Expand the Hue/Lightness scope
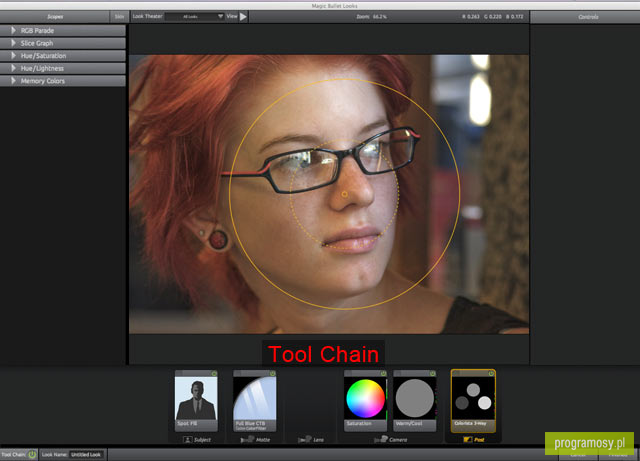 [x=13, y=68]
